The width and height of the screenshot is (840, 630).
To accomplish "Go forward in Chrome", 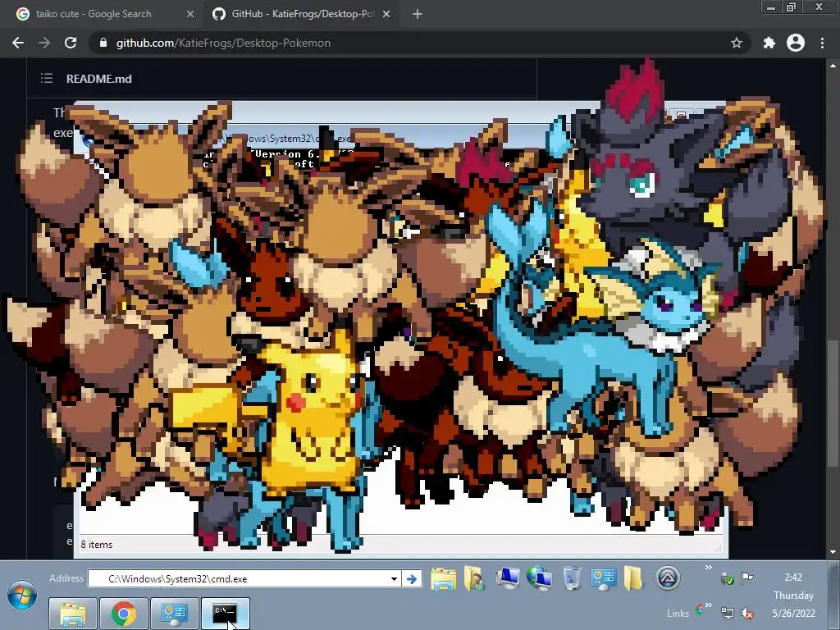I will [44, 43].
